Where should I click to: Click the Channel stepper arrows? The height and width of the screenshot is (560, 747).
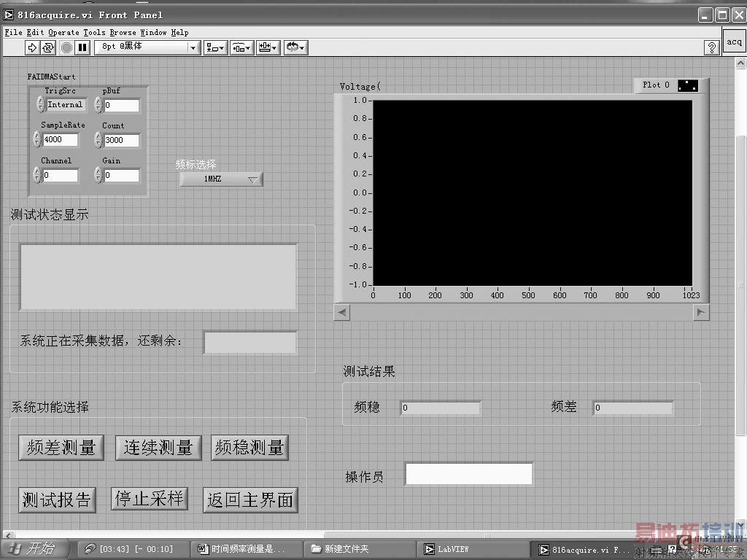[37, 175]
